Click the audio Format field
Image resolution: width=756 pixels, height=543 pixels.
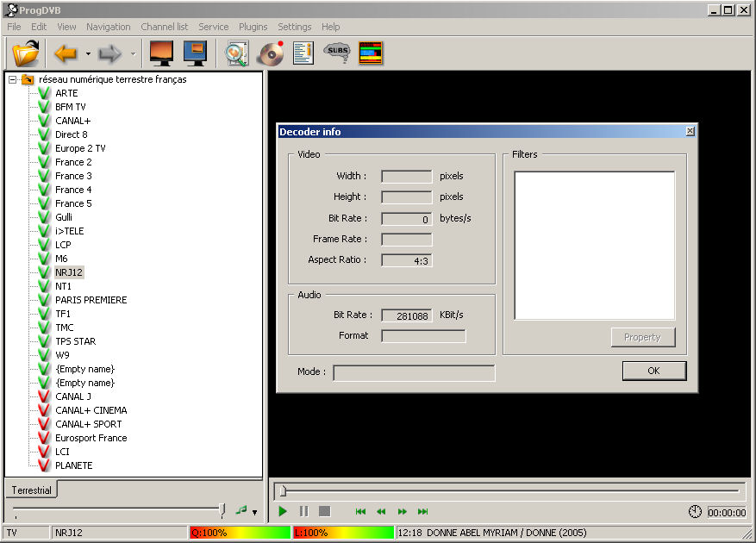click(424, 336)
